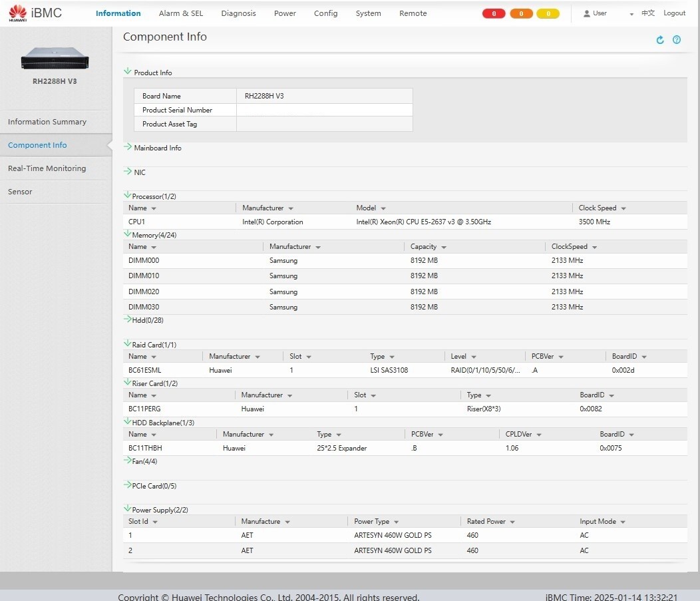
Task: Collapse the HDD Backplane(1/3) section
Action: [127, 421]
